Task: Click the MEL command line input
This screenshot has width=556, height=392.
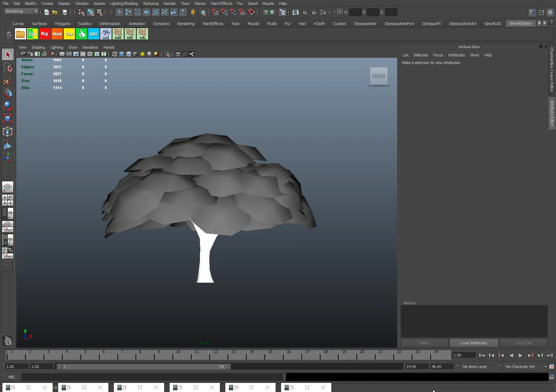Action: (x=152, y=377)
